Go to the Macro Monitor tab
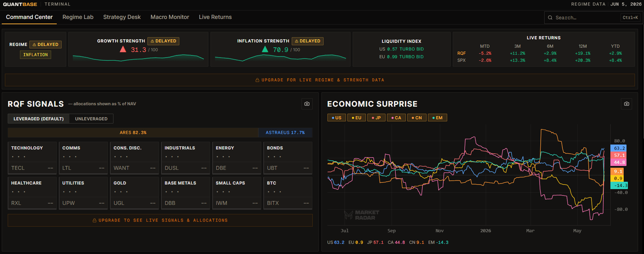The image size is (644, 254). [170, 17]
